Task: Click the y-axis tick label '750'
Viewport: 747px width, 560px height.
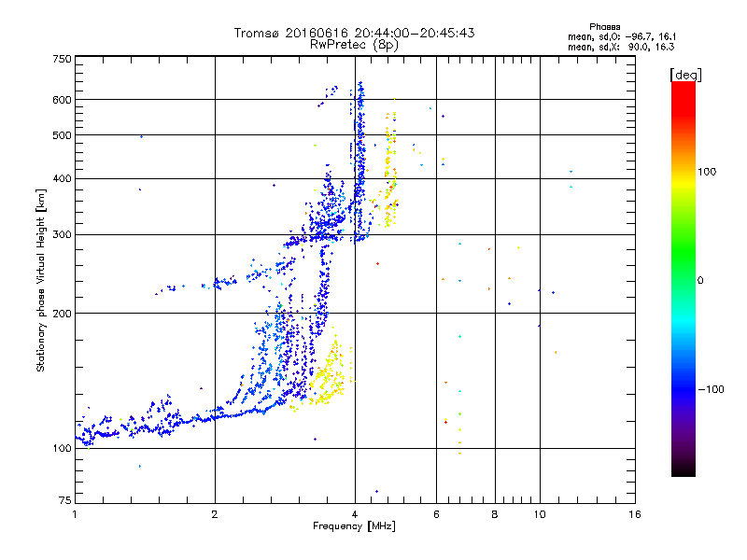Action: click(x=62, y=59)
